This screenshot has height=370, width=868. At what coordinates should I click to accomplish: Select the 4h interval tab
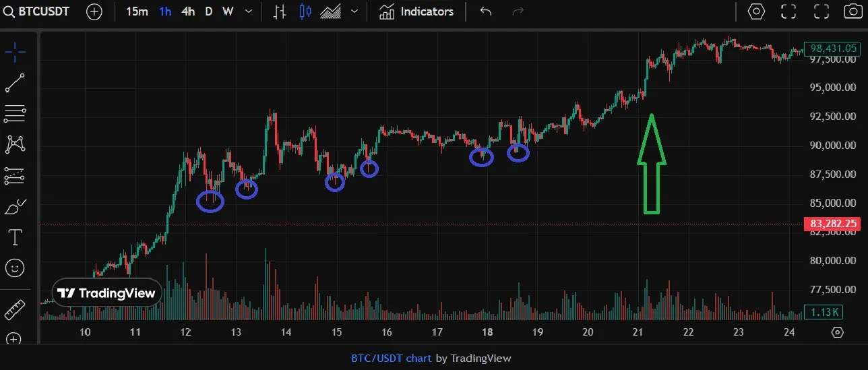(188, 11)
